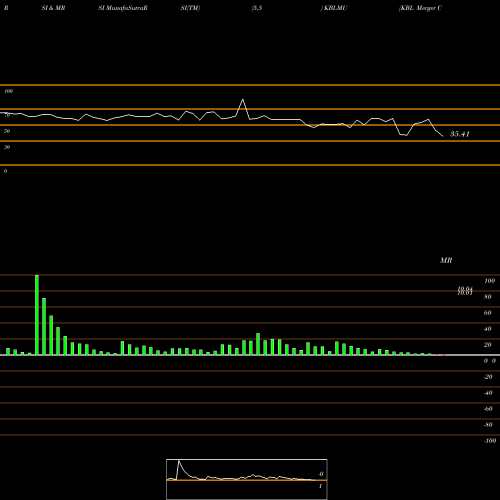Click the -40 label on MR axis
Screen dimensions: 500x500
click(488, 393)
